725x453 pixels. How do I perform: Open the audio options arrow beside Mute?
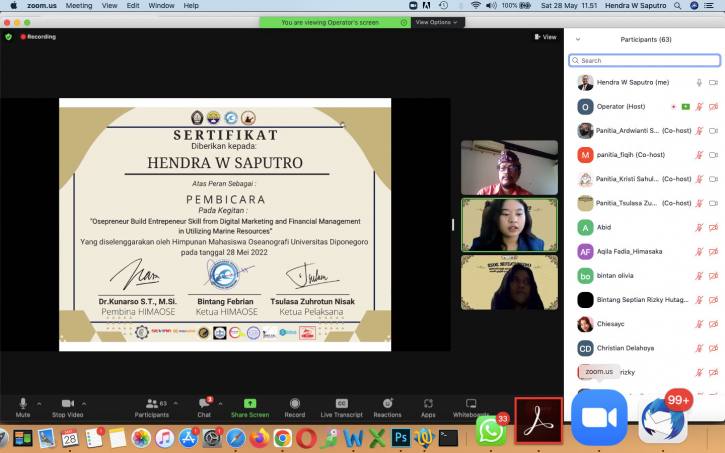(x=39, y=403)
